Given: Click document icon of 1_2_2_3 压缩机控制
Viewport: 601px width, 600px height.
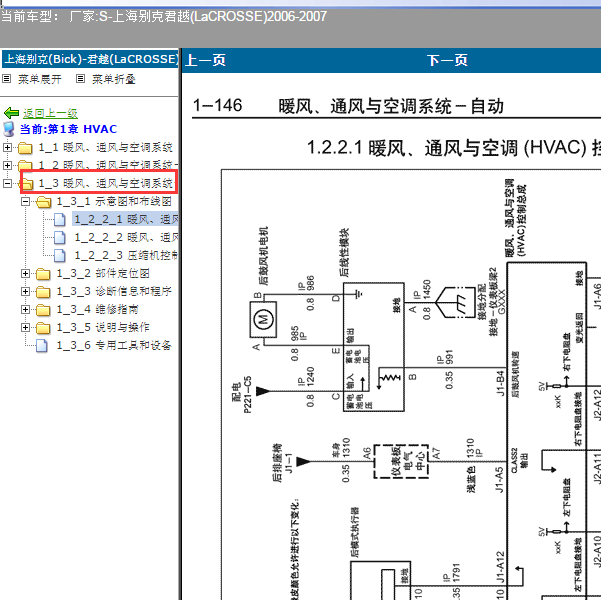Looking at the screenshot, I should [59, 255].
